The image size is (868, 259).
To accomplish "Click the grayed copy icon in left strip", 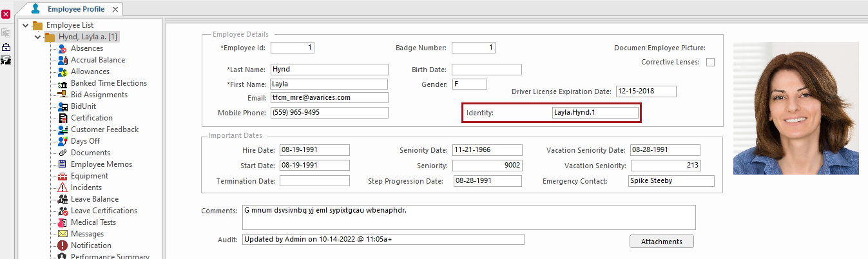I will 6,34.
